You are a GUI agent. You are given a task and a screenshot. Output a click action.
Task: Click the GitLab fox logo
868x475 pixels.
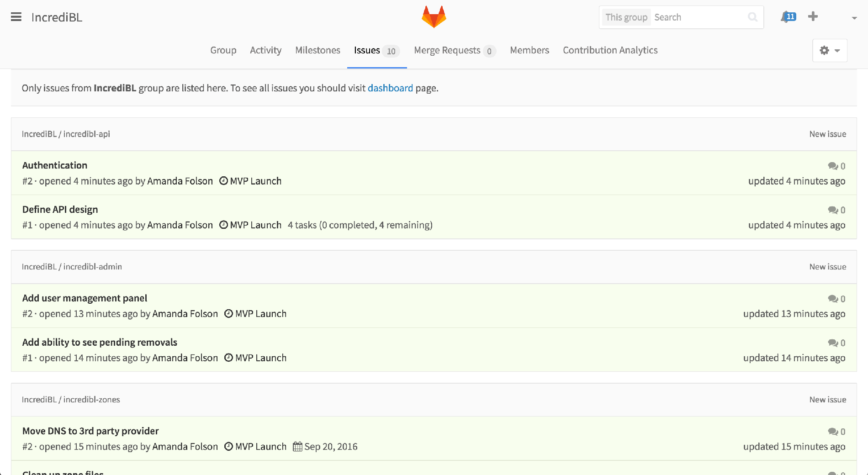pos(434,16)
